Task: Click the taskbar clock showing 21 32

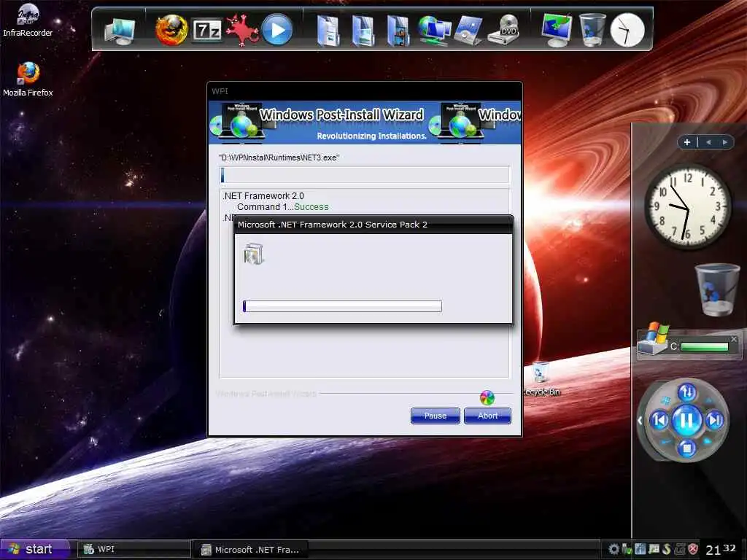Action: 721,549
